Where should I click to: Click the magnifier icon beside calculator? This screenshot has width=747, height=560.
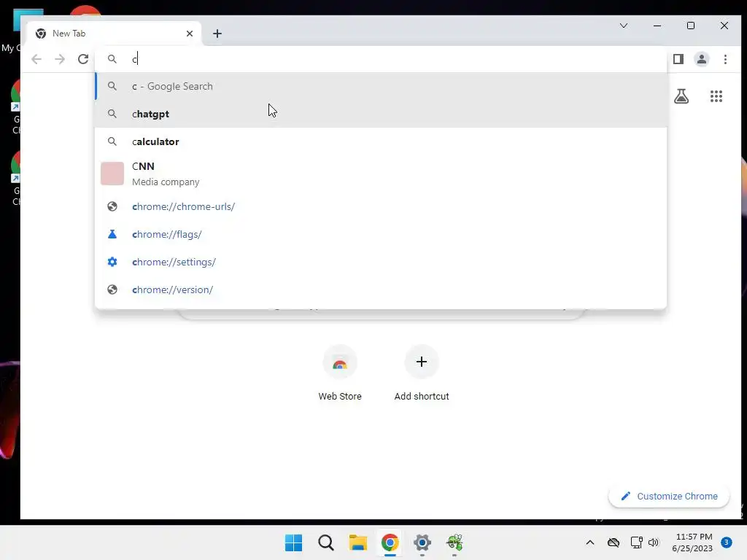(112, 141)
